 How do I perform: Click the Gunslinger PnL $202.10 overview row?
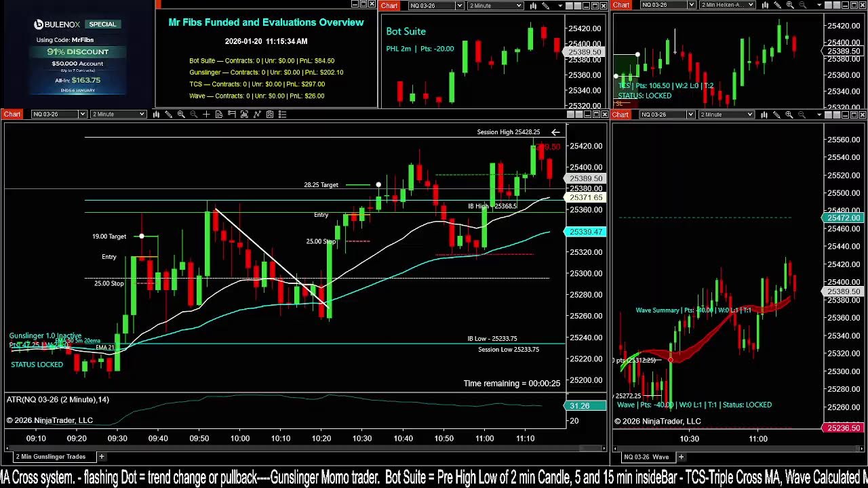[x=267, y=72]
